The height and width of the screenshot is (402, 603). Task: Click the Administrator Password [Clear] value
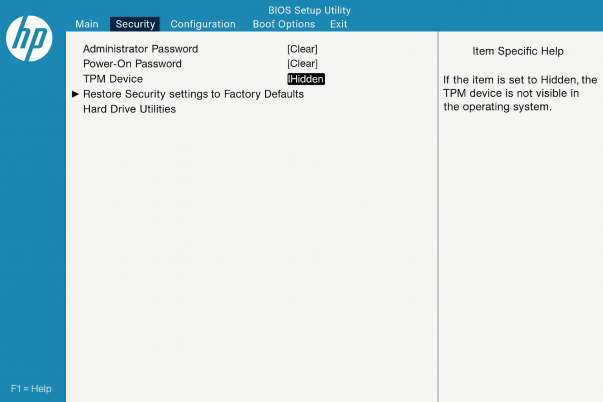302,49
